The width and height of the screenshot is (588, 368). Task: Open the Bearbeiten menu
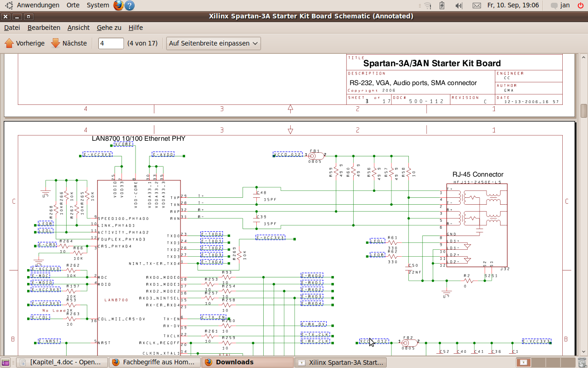(44, 28)
